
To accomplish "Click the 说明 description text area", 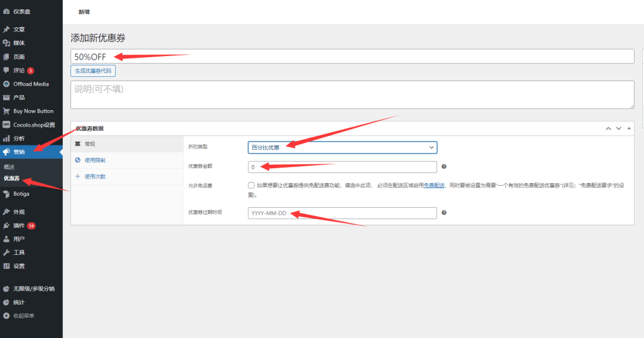I will coord(352,94).
